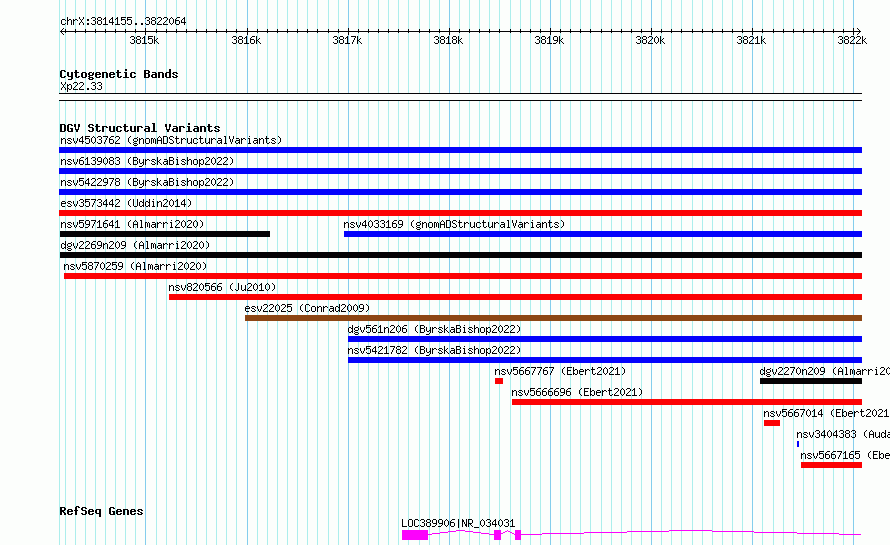This screenshot has height=545, width=890.
Task: Click the 3818k ruler tick label
Action: tap(448, 40)
